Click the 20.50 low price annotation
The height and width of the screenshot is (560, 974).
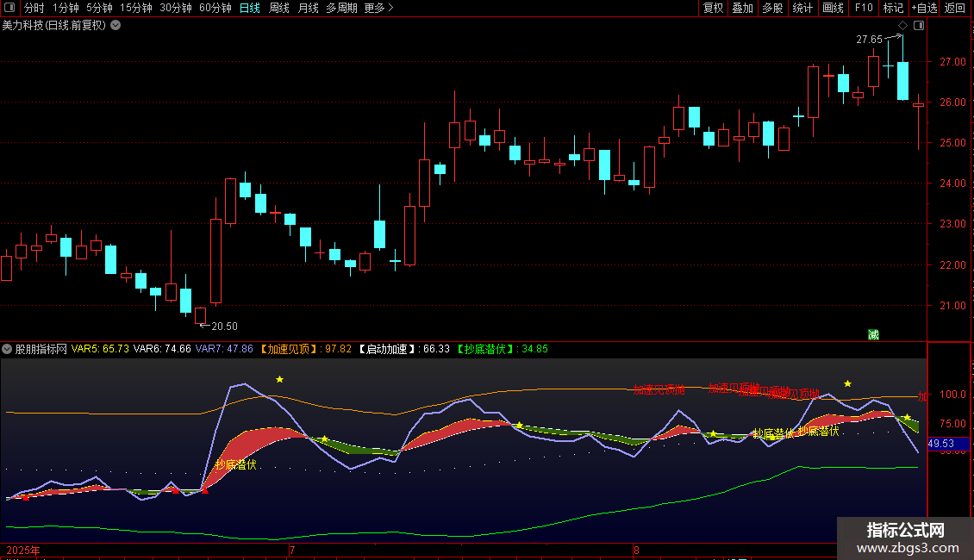coord(224,327)
